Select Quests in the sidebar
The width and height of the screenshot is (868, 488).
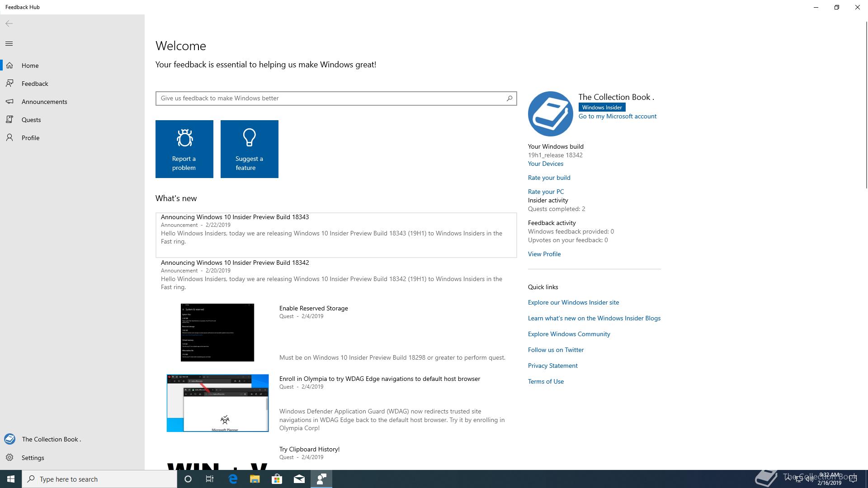pyautogui.click(x=31, y=120)
